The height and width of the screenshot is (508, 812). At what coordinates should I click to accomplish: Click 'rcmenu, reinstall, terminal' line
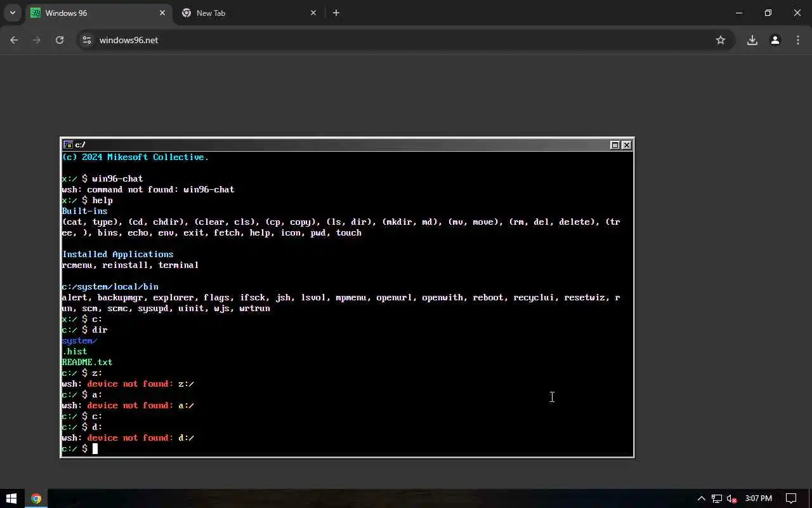pos(130,265)
